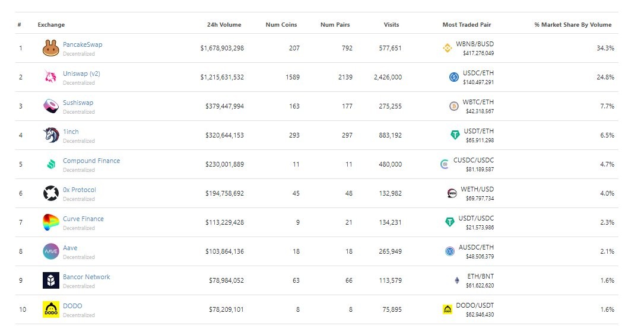Open the Uniswap (v2) exchange link
Screen dimensions: 644x326
81,73
